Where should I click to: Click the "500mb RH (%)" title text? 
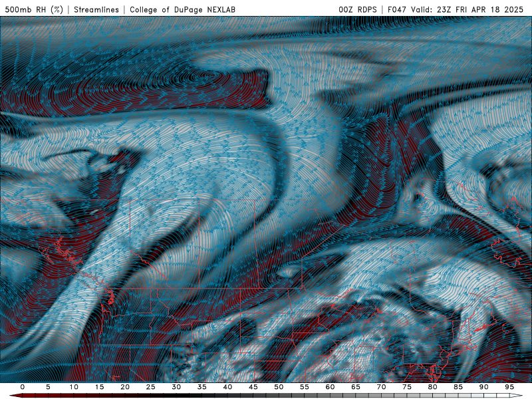pos(34,9)
